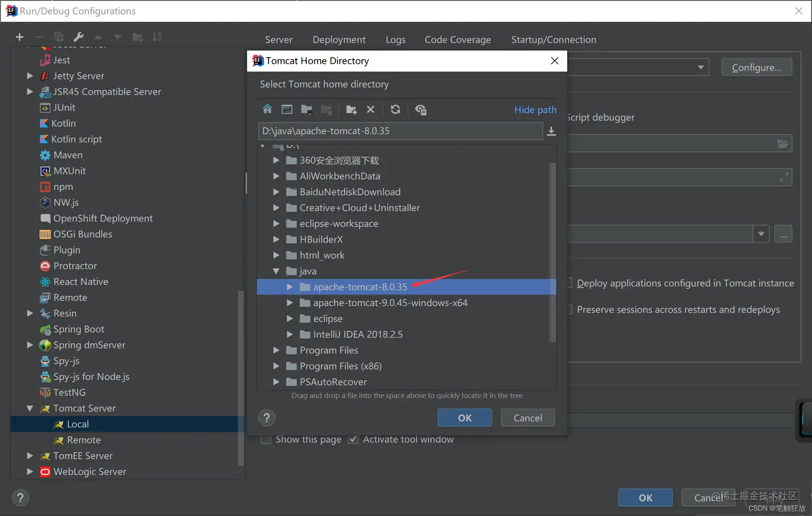Click the browse folder icon in the URL field
This screenshot has width=812, height=516.
[x=782, y=144]
